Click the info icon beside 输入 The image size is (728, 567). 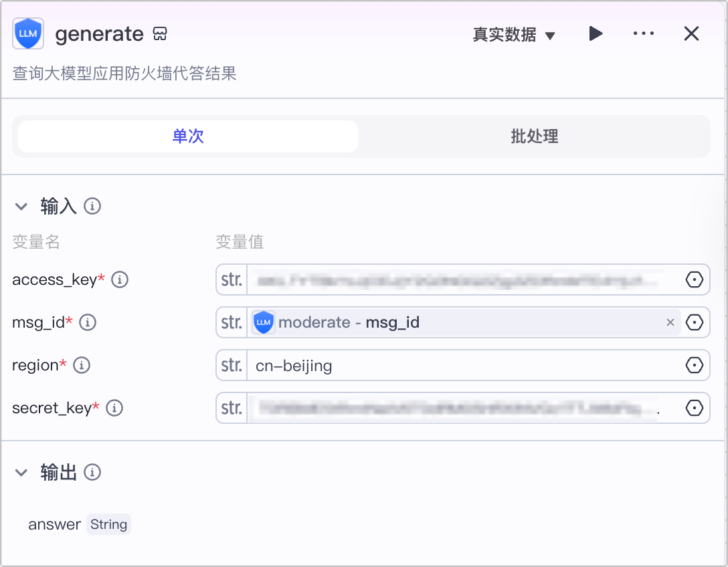pyautogui.click(x=92, y=206)
